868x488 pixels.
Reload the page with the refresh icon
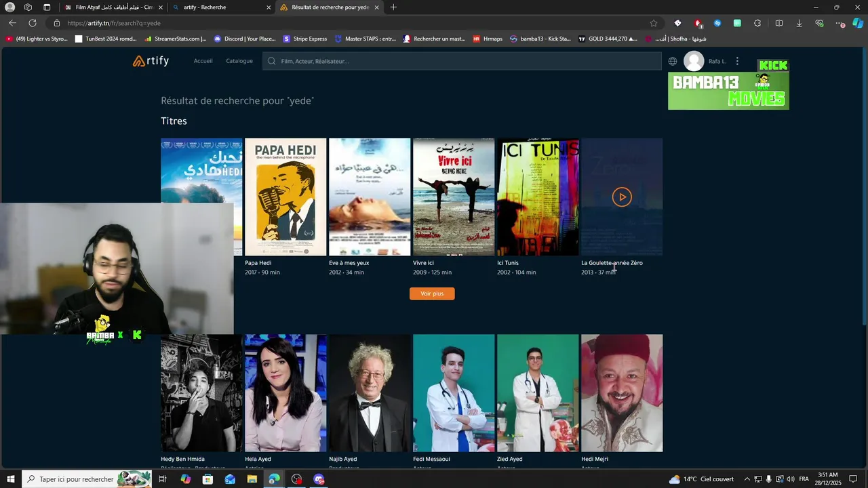32,23
